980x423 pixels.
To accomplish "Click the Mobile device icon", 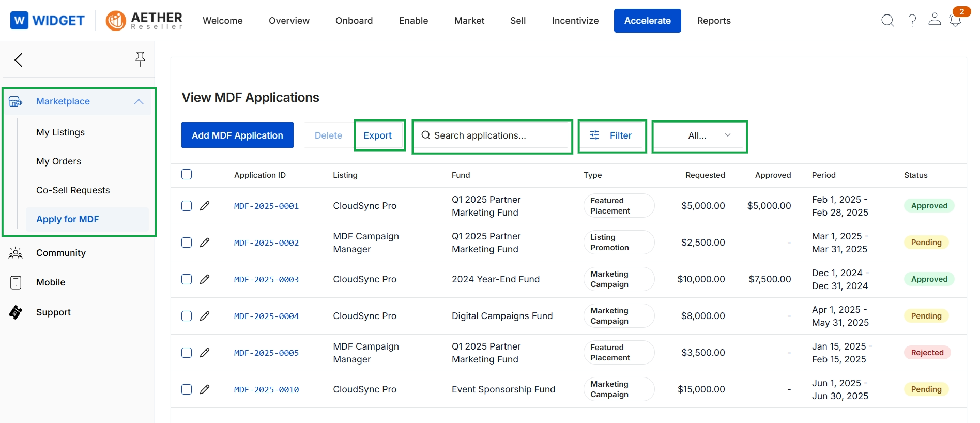I will click(x=16, y=282).
